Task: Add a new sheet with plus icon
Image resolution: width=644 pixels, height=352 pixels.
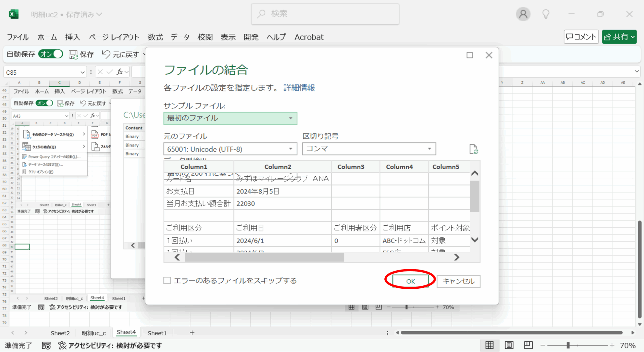Action: coord(192,333)
